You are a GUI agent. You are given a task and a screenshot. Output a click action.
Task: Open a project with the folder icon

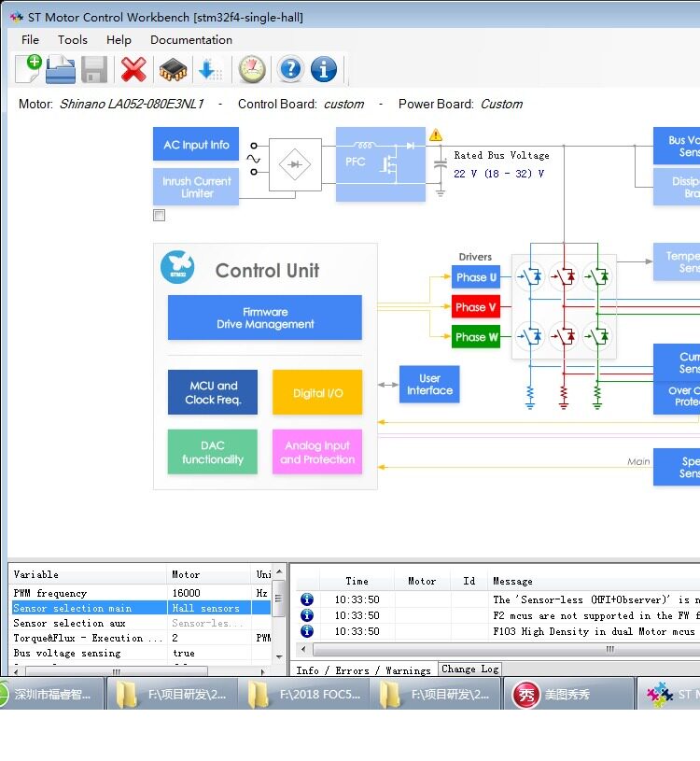coord(61,69)
